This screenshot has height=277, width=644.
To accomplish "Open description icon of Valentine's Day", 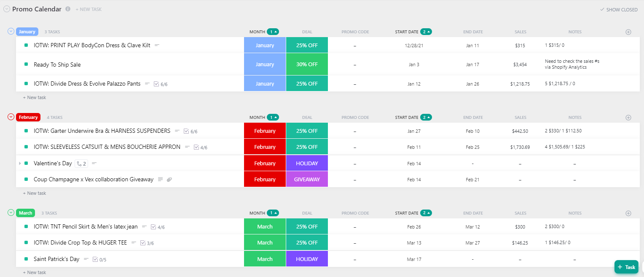I will click(94, 163).
